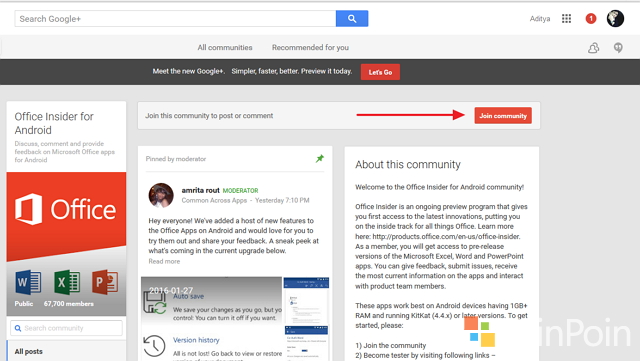Image resolution: width=640 pixels, height=361 pixels.
Task: Open the Recommended for you tab
Action: (x=310, y=47)
